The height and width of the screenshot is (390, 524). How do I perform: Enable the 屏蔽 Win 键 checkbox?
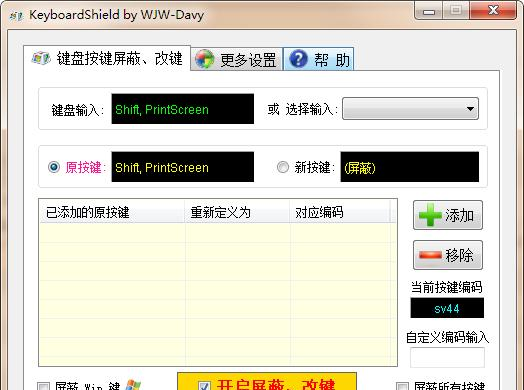coord(44,387)
